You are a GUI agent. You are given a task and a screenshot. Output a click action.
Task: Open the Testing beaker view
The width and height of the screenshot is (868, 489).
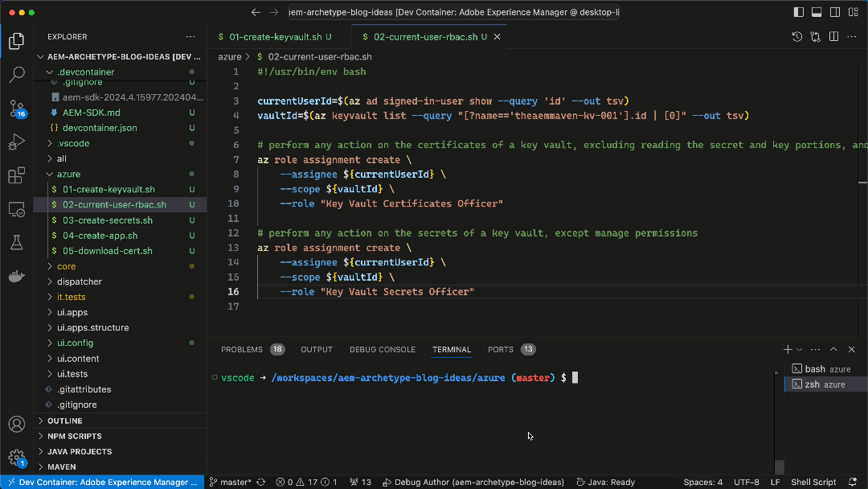pos(18,241)
